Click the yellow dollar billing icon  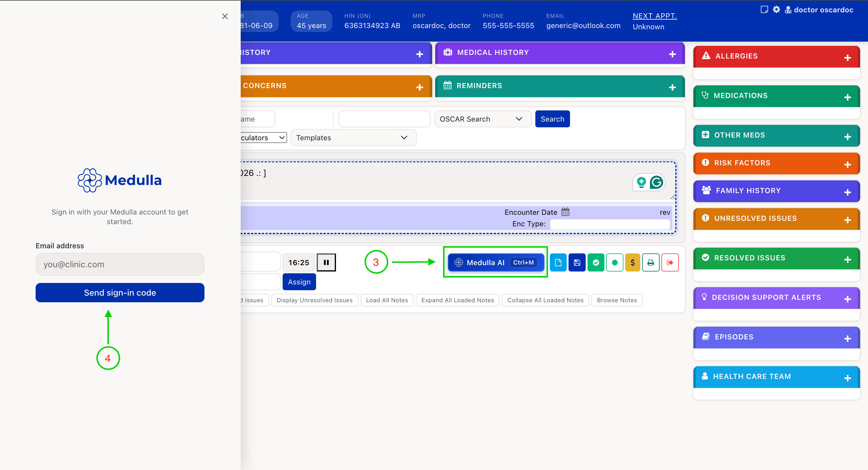coord(632,262)
